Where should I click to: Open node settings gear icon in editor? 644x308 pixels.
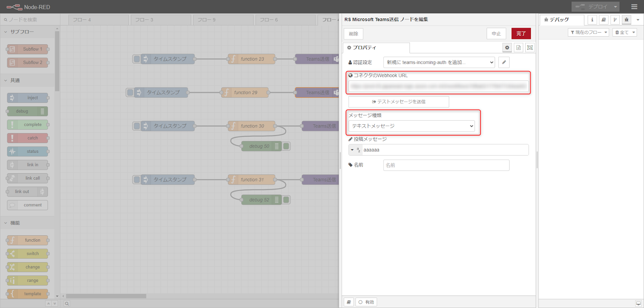point(507,47)
